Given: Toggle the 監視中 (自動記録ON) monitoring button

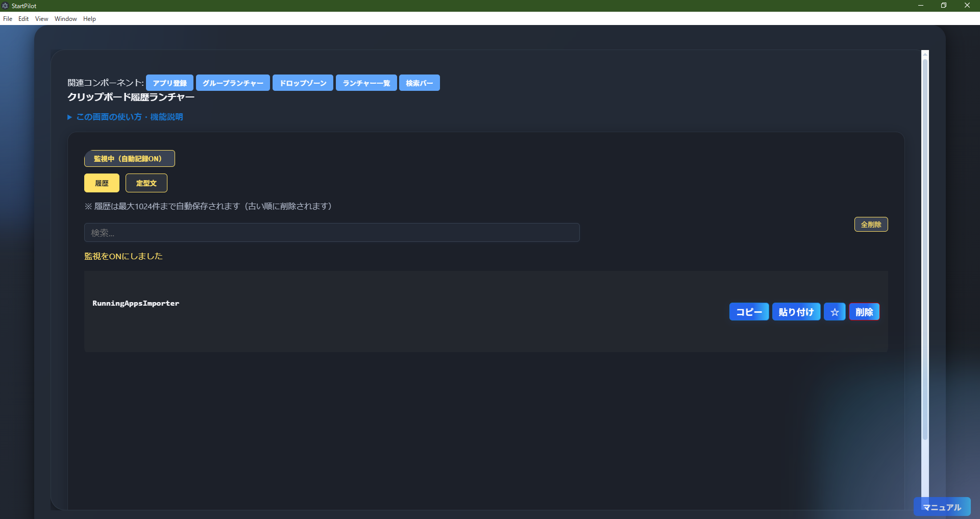Looking at the screenshot, I should click(x=129, y=159).
